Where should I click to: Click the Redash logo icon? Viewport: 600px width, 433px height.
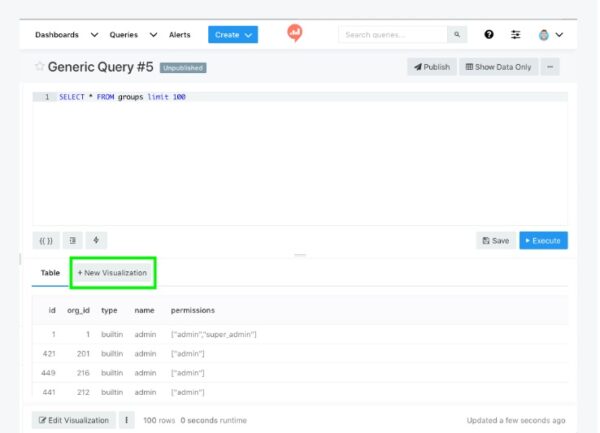295,33
